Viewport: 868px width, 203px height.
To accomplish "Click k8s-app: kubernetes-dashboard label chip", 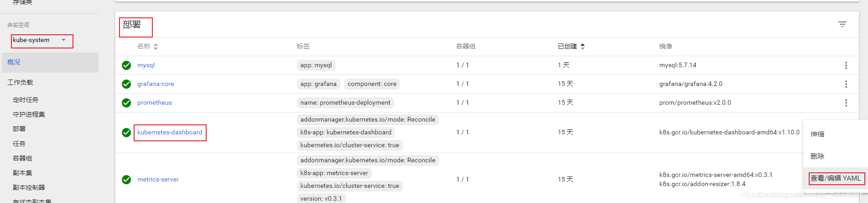I will pyautogui.click(x=346, y=132).
